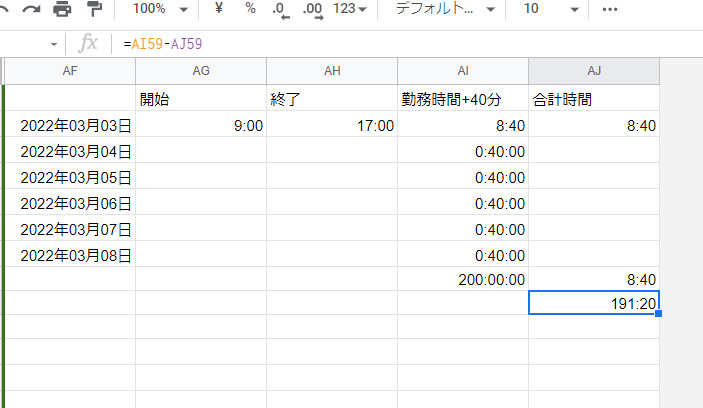
Task: Click the 開始 header cell
Action: pyautogui.click(x=200, y=99)
